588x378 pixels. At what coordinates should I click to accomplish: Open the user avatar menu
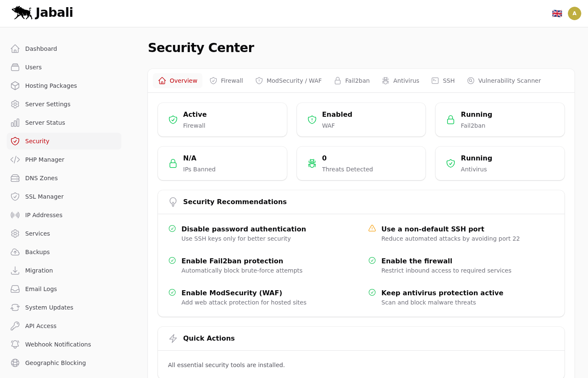point(574,13)
